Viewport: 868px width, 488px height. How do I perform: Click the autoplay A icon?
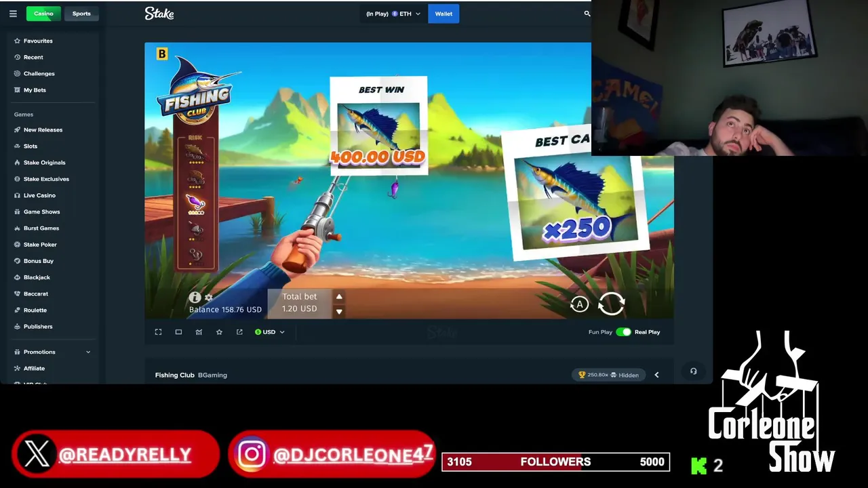580,305
